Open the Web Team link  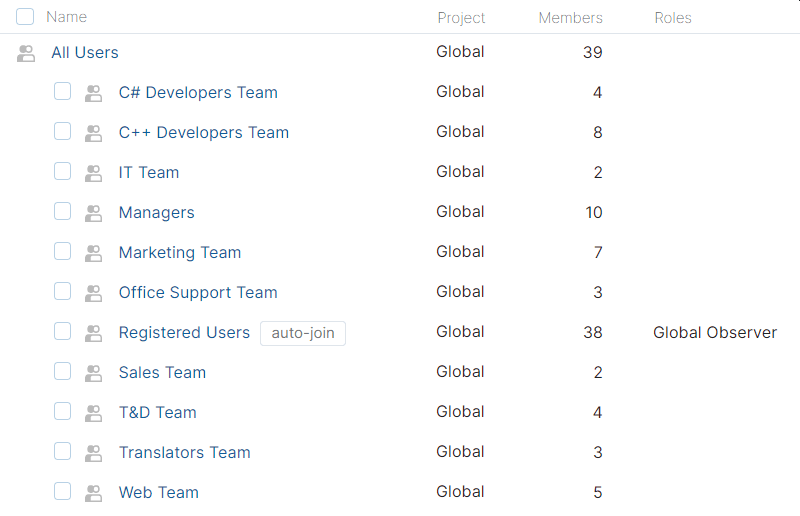coord(159,493)
